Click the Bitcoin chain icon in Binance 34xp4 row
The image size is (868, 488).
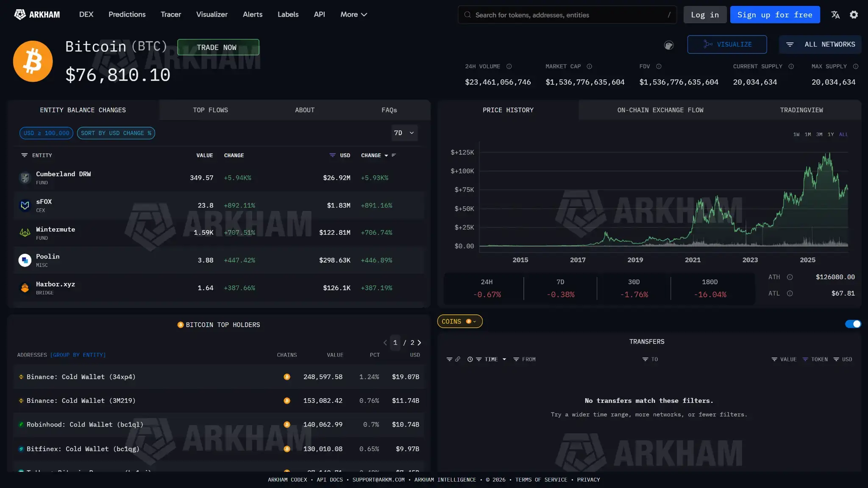click(287, 377)
